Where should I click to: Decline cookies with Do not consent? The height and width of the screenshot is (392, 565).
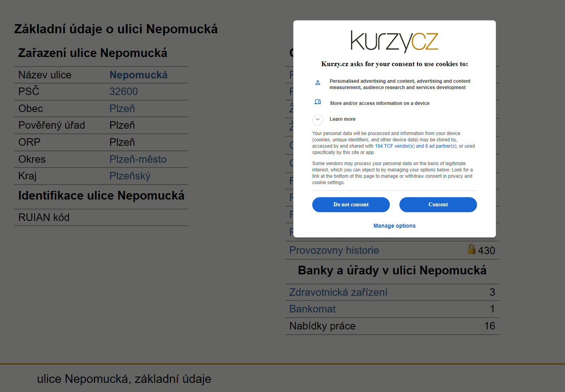pos(351,205)
